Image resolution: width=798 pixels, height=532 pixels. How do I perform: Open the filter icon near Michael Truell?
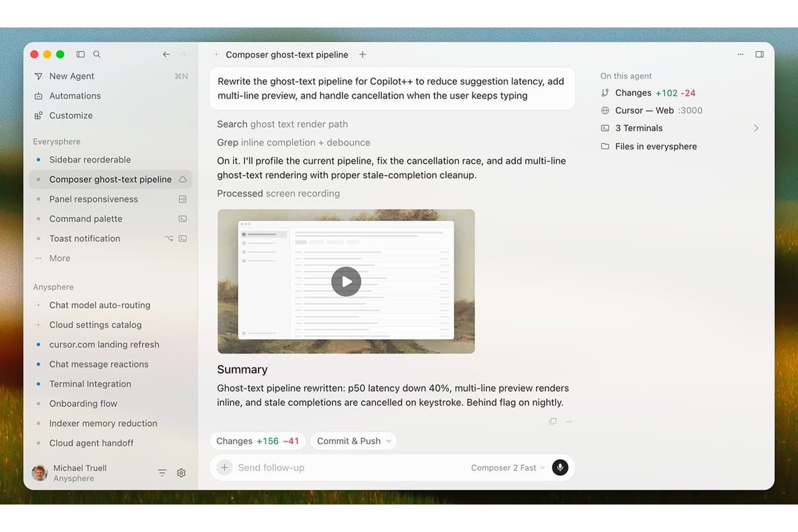click(x=162, y=473)
